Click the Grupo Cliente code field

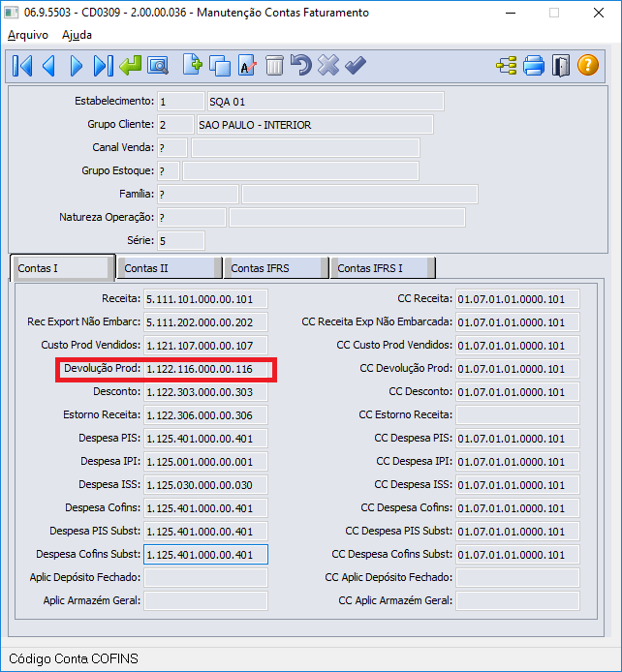pos(175,125)
